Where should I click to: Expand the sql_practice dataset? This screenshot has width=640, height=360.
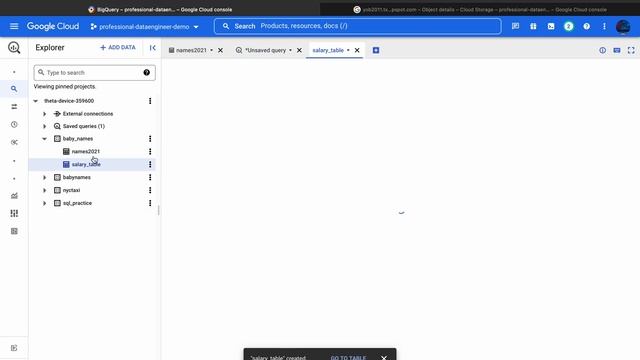click(44, 203)
